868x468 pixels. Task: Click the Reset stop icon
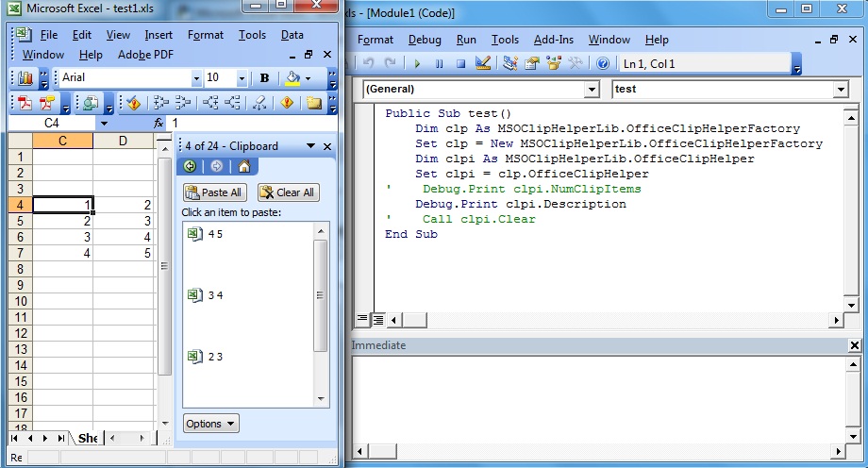pos(461,64)
